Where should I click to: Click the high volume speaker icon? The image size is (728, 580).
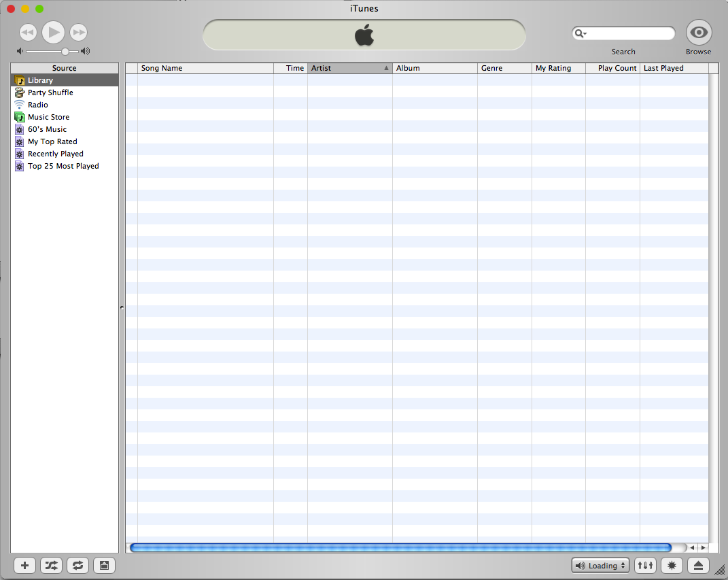(86, 51)
